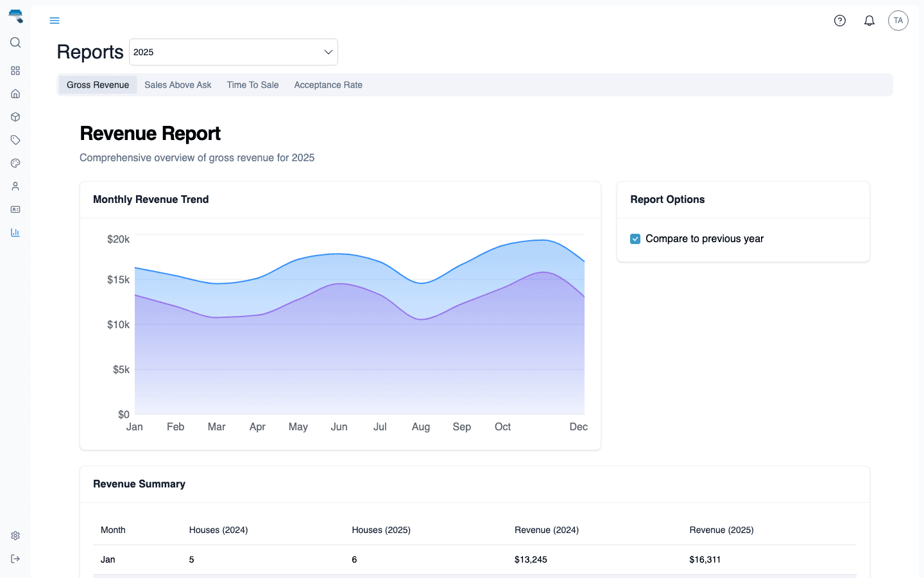
Task: Open the search icon in the sidebar
Action: click(15, 42)
